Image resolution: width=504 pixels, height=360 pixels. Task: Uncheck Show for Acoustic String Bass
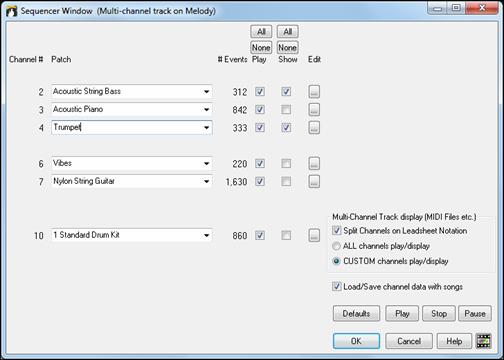coord(286,91)
